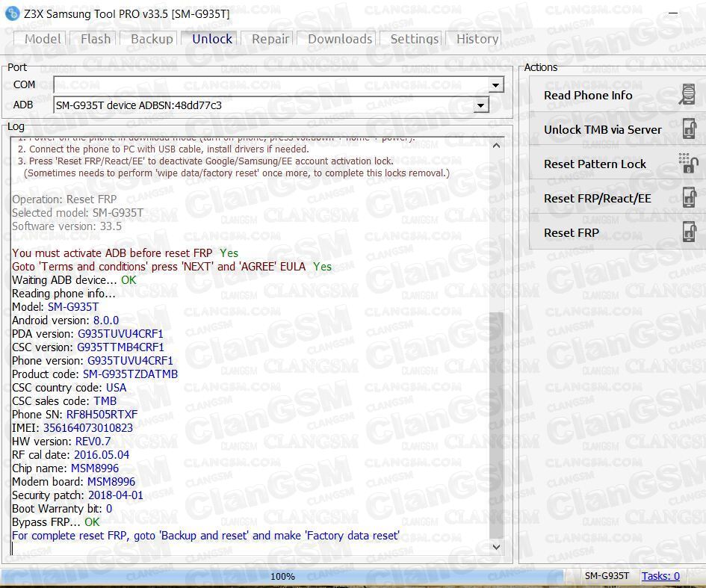Image resolution: width=706 pixels, height=588 pixels.
Task: Click the Unlock TMB via Server icon
Action: [689, 129]
